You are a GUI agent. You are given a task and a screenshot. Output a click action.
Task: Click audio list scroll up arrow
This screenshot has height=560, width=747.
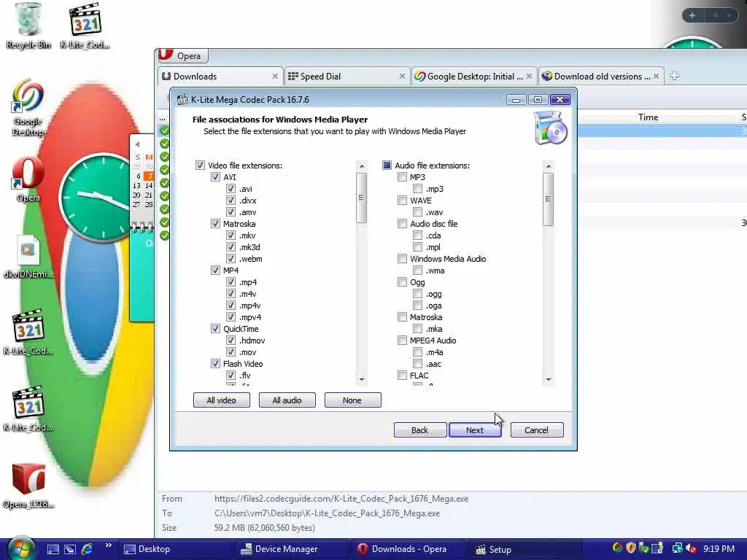549,166
